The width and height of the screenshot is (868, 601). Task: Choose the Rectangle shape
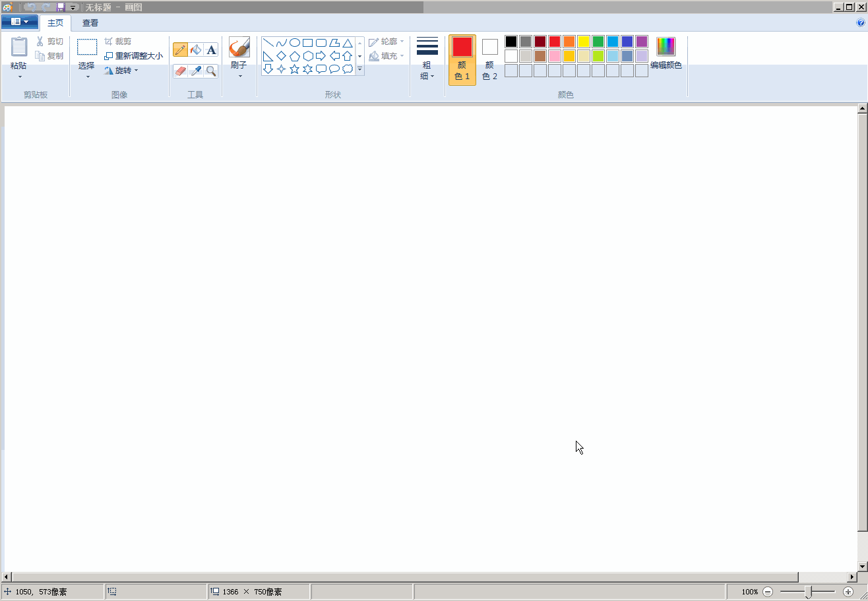308,43
